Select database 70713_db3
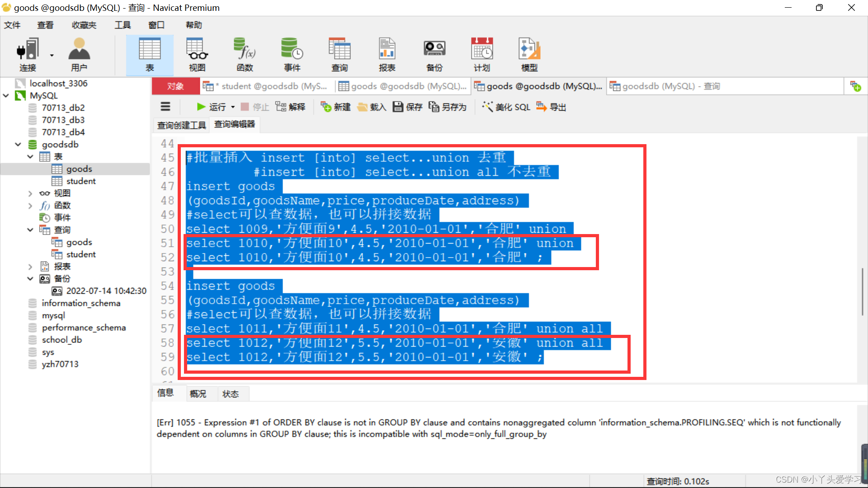 point(62,120)
